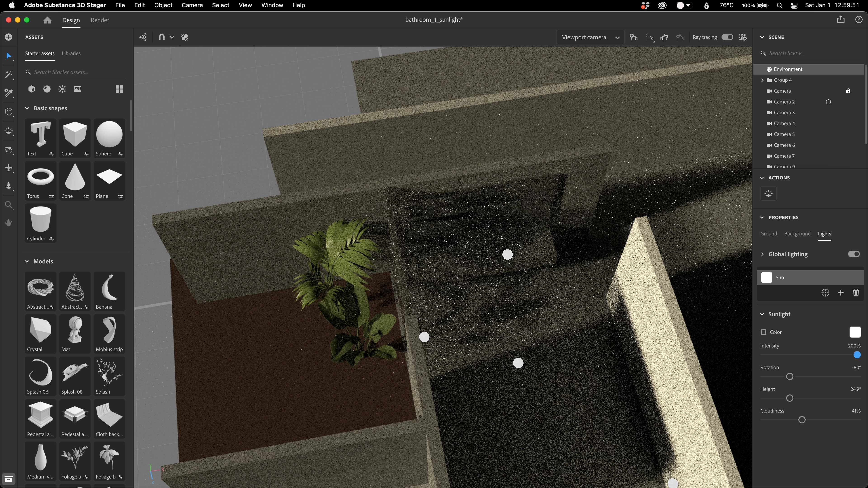Toggle the Ray tracing switch

[x=727, y=37]
